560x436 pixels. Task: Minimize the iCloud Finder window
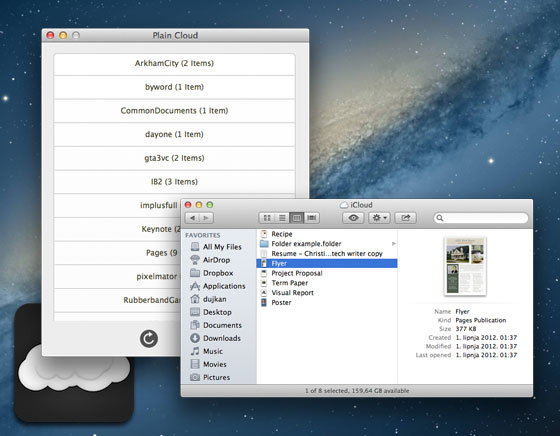click(199, 205)
